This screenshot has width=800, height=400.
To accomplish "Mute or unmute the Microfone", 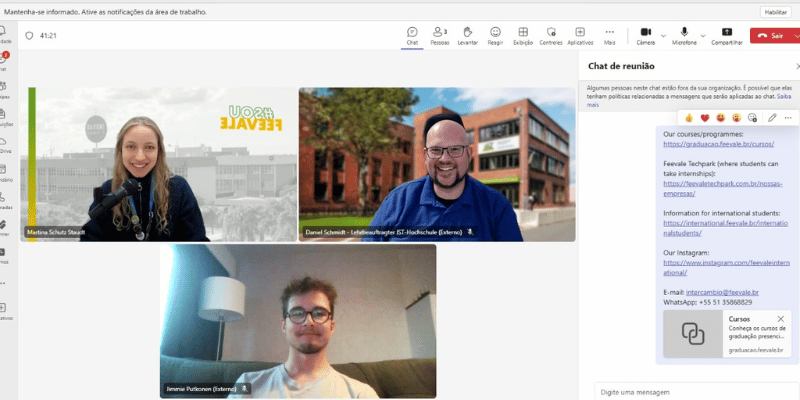I will click(x=684, y=33).
